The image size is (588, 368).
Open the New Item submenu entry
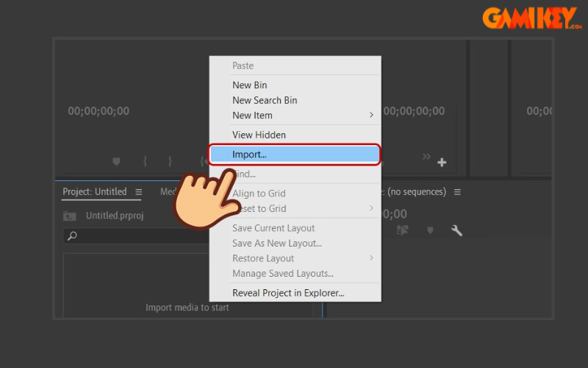coord(295,116)
